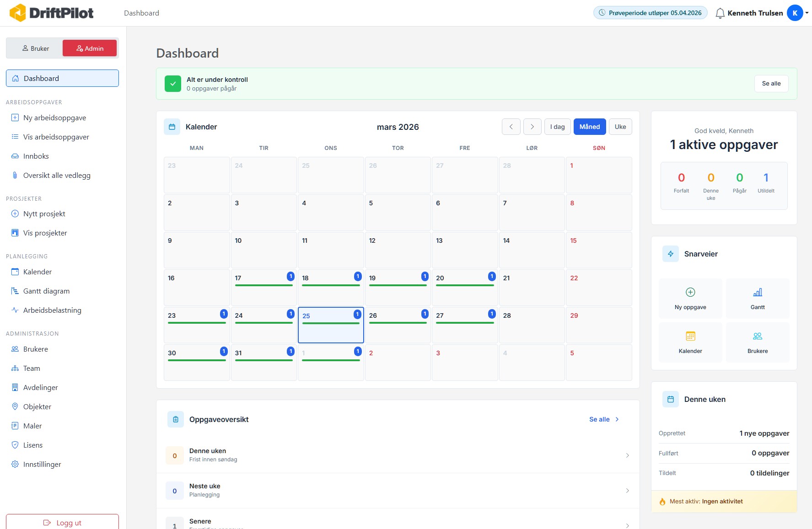812x529 pixels.
Task: Expand the Denne uken task row
Action: [x=398, y=455]
